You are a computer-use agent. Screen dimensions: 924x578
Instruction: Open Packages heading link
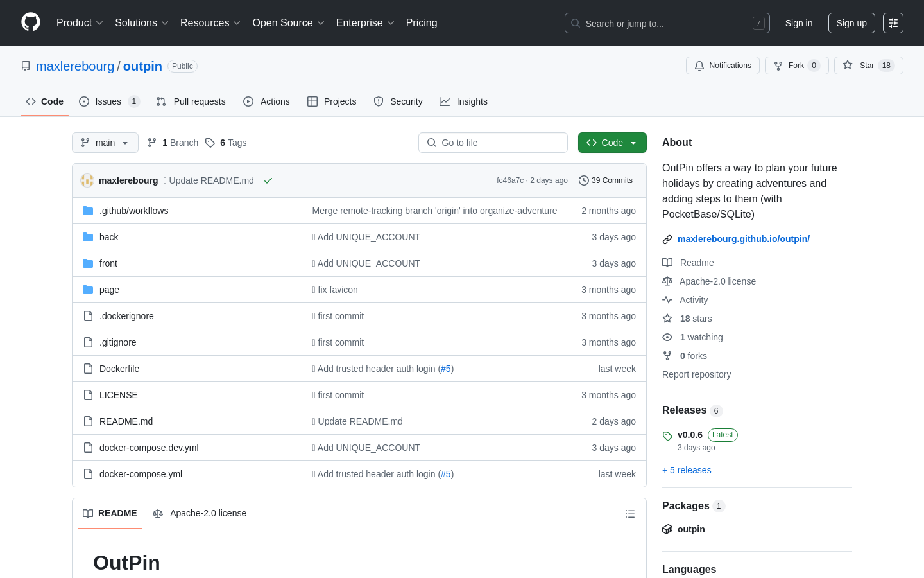click(x=693, y=506)
